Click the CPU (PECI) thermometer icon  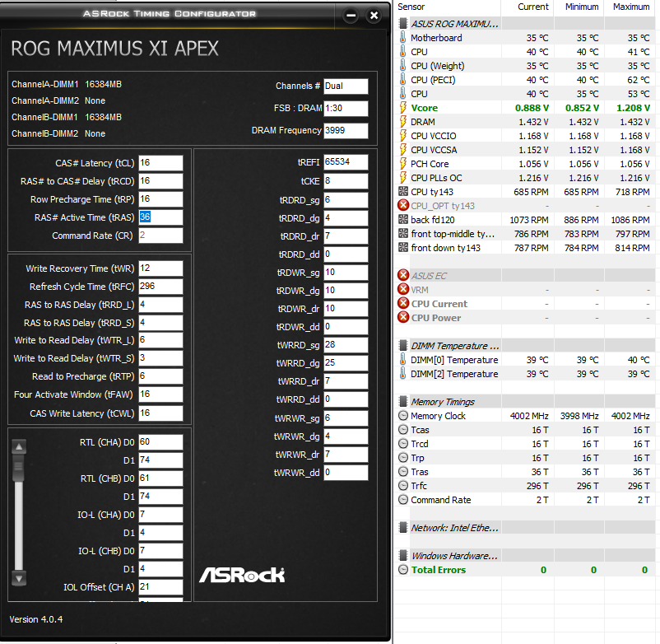click(402, 80)
